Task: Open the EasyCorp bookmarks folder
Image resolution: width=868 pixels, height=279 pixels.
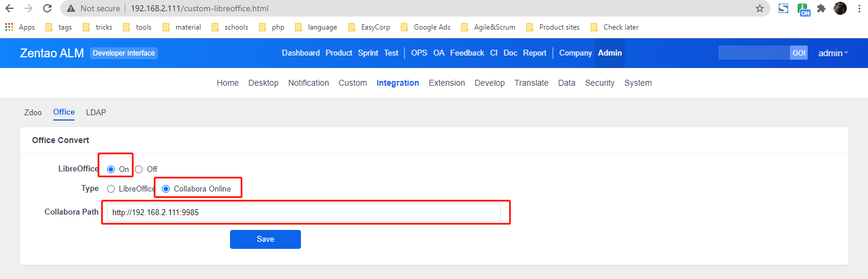Action: click(370, 27)
